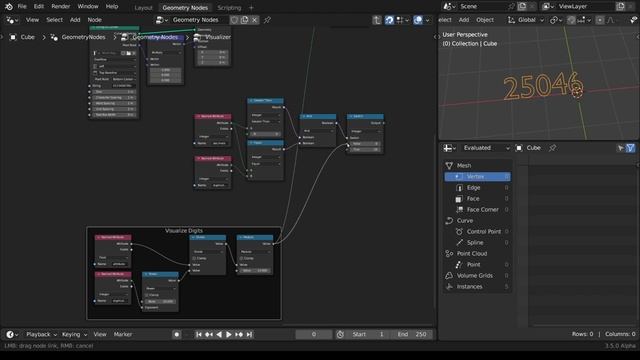Viewport: 640px width, 360px height.
Task: Add new view layer icon
Action: 620,7
